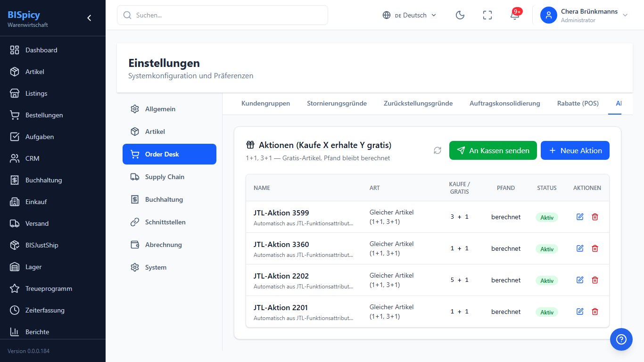The image size is (644, 362).
Task: Click the 3 + 1 value
Action: 460,217
